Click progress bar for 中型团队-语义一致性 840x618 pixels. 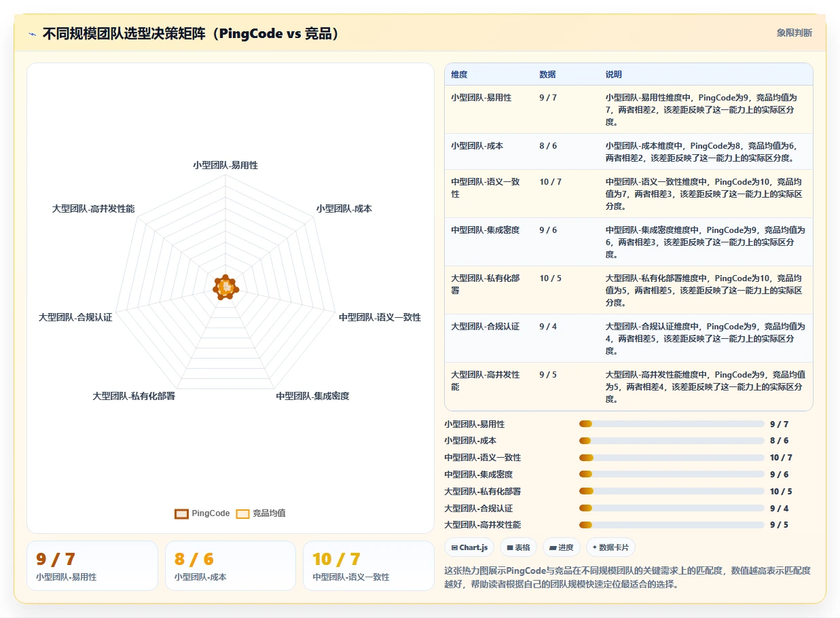[672, 458]
